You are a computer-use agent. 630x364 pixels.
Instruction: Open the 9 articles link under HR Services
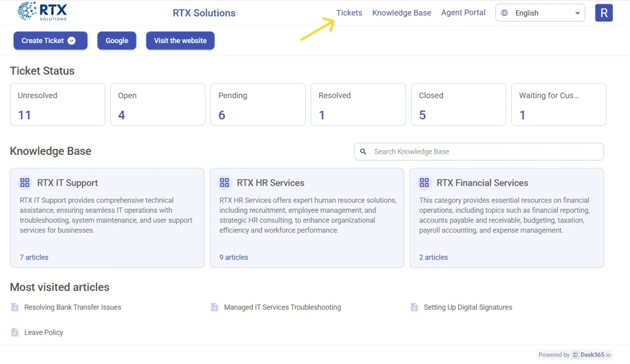(x=234, y=258)
